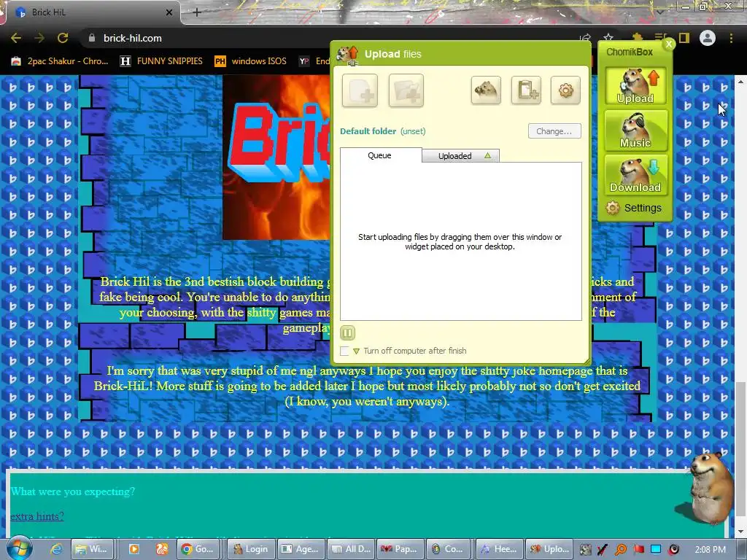Image resolution: width=747 pixels, height=560 pixels.
Task: Reload the Brick HiL page
Action: pos(63,38)
